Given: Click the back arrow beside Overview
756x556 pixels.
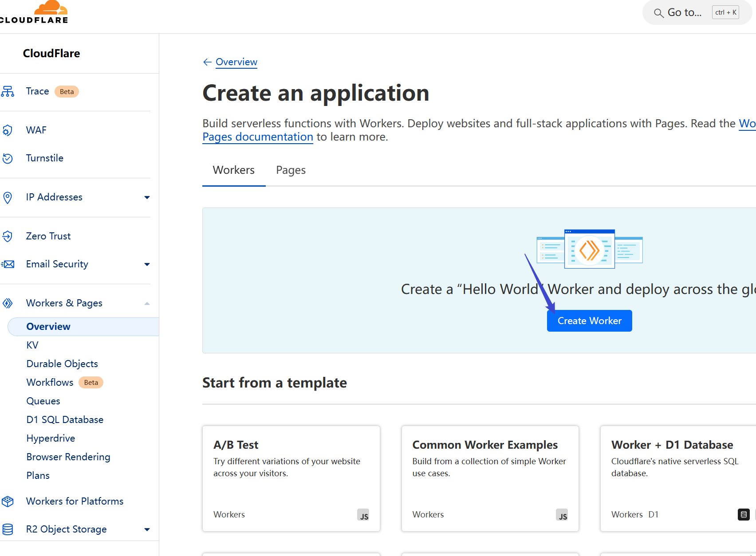Looking at the screenshot, I should pyautogui.click(x=207, y=62).
